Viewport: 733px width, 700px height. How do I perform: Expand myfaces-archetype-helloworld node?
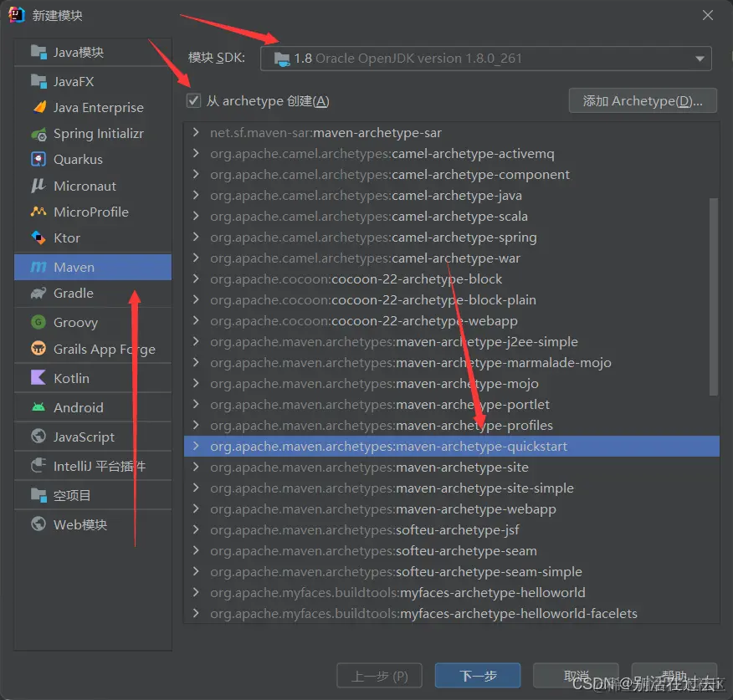pos(196,592)
